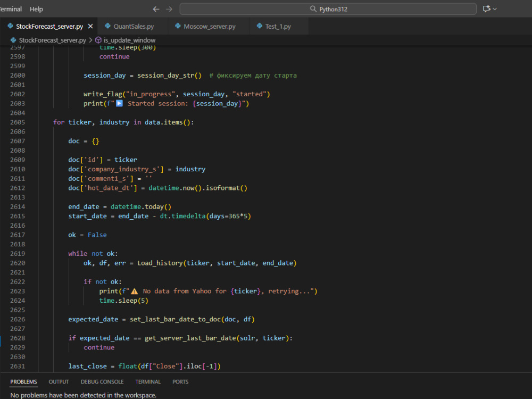The height and width of the screenshot is (399, 532).
Task: Click the set_last_bar_date_to_doc call
Action: pyautogui.click(x=192, y=319)
